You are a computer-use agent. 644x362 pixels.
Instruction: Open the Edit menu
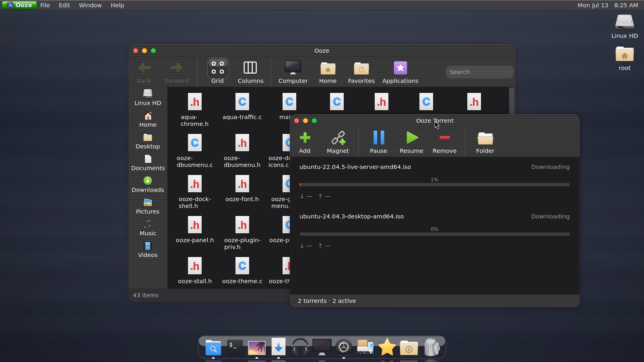(64, 5)
